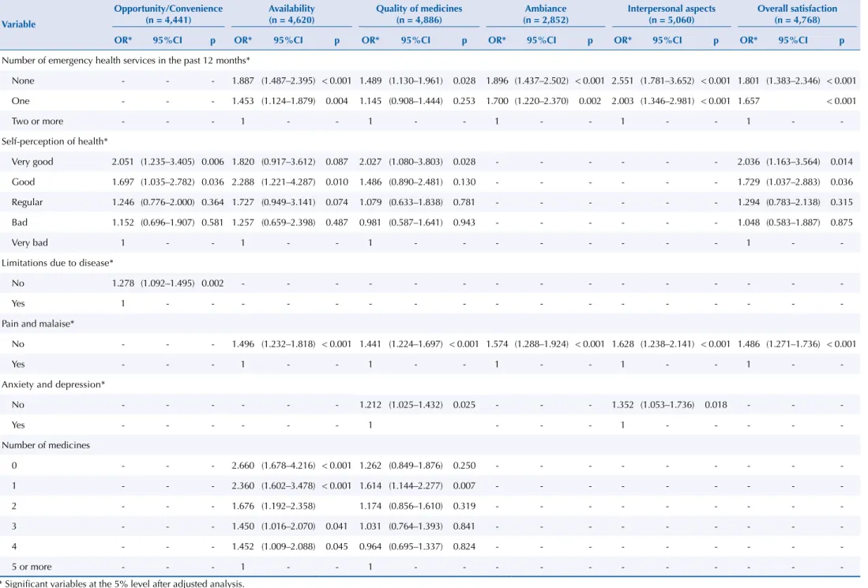Click the value 2.051 in Very good row

123,162
